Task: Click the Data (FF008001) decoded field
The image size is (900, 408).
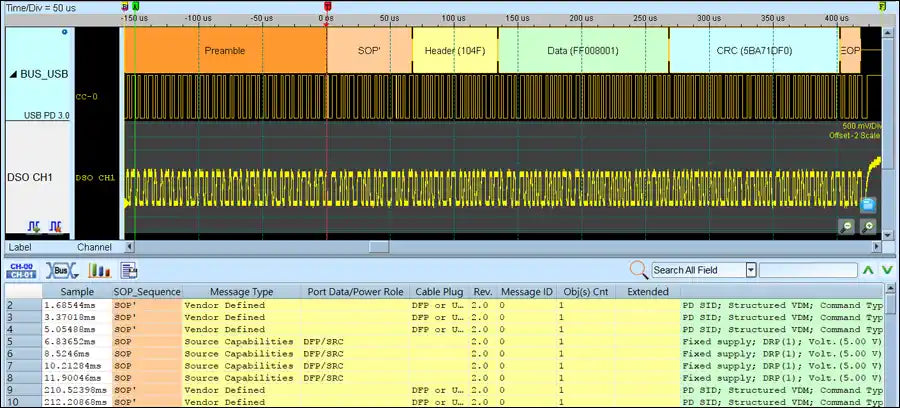Action: pyautogui.click(x=583, y=50)
